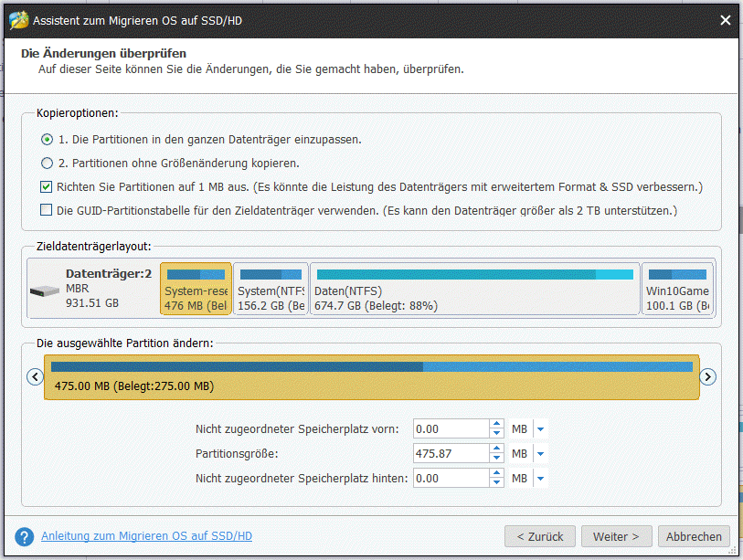Screen dimensions: 743x560
Task: Enable GUID partition table for target disk
Action: [x=48, y=211]
